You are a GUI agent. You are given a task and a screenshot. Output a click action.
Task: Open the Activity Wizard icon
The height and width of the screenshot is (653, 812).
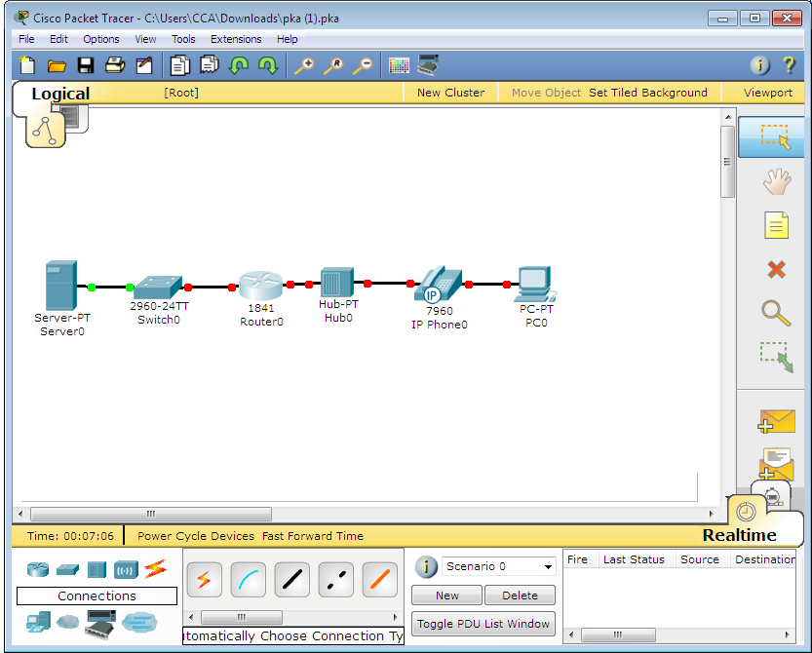(x=144, y=65)
